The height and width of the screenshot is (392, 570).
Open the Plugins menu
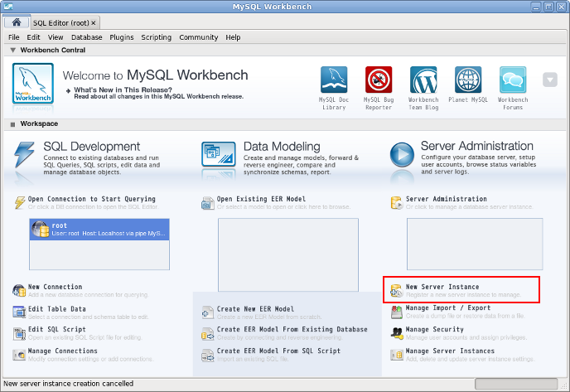(122, 37)
